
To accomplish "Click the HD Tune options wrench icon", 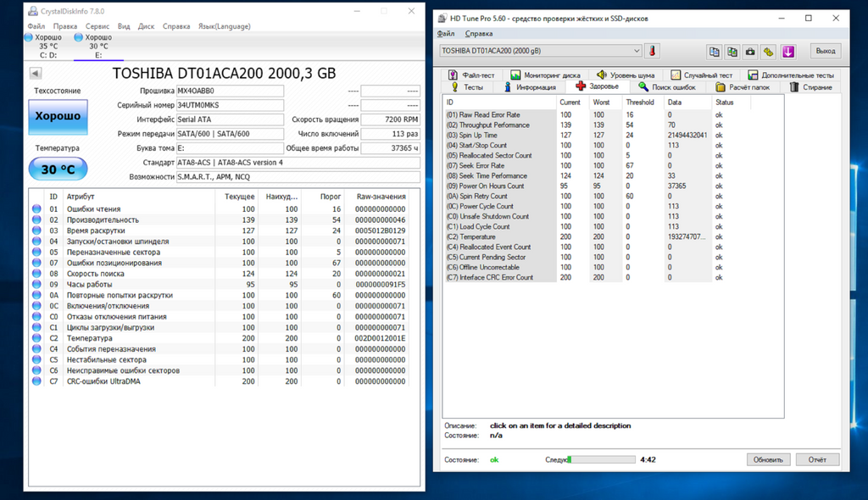I will pos(768,52).
